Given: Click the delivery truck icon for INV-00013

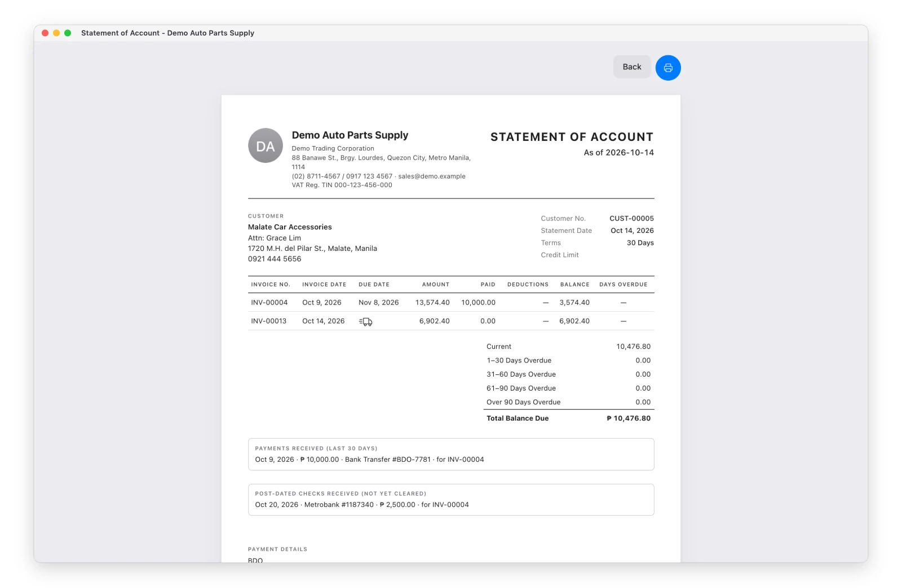Looking at the screenshot, I should tap(365, 321).
